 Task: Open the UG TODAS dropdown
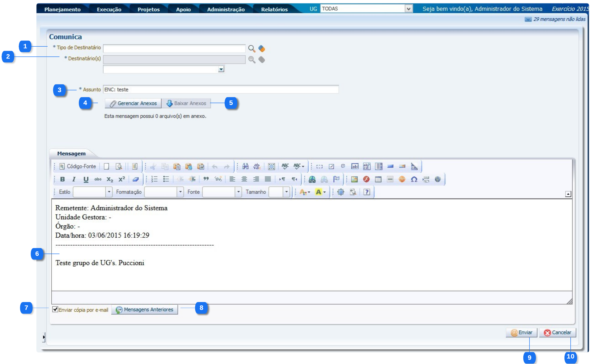(408, 9)
